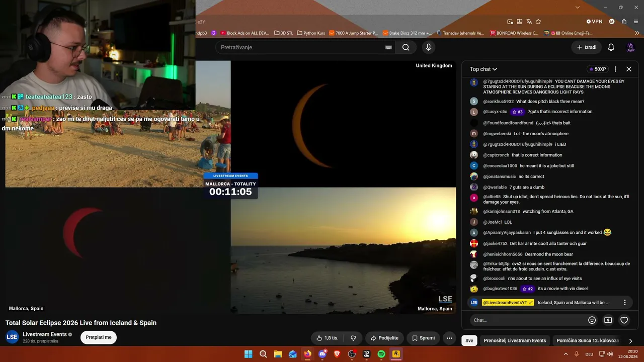Open browser profile M icon
Screen dimensions: 644x362
tap(612, 22)
